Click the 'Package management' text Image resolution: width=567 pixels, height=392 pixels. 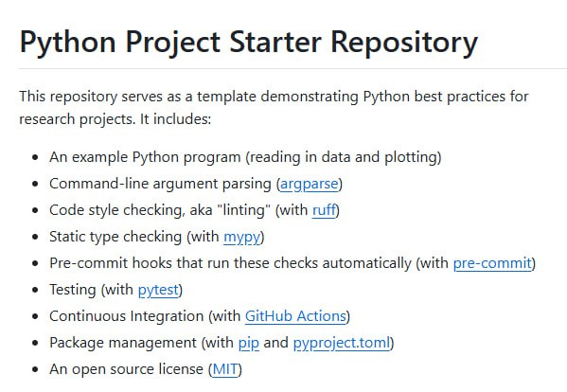pos(123,343)
